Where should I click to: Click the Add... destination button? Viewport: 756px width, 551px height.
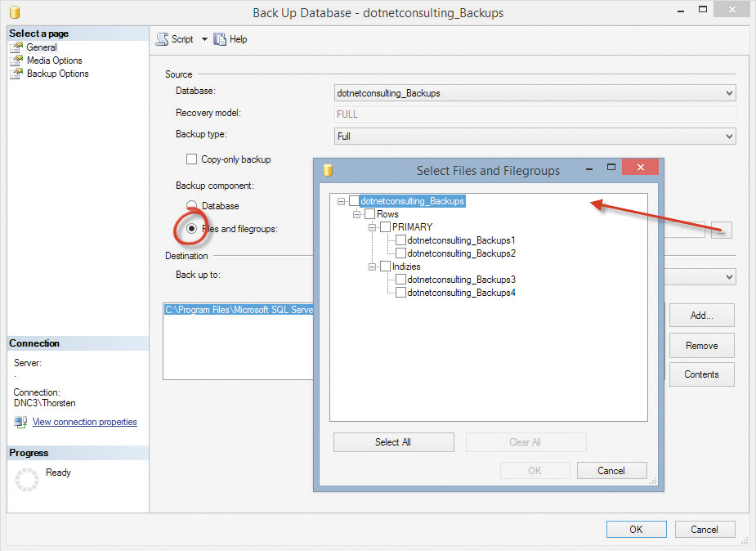click(701, 316)
